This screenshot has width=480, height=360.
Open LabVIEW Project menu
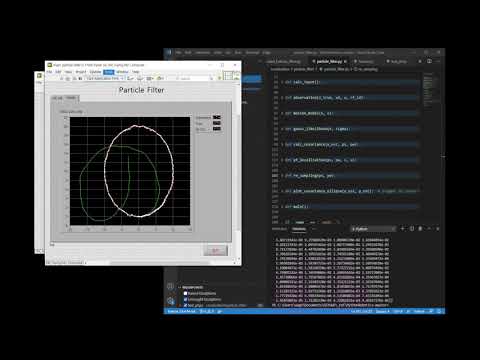(81, 72)
